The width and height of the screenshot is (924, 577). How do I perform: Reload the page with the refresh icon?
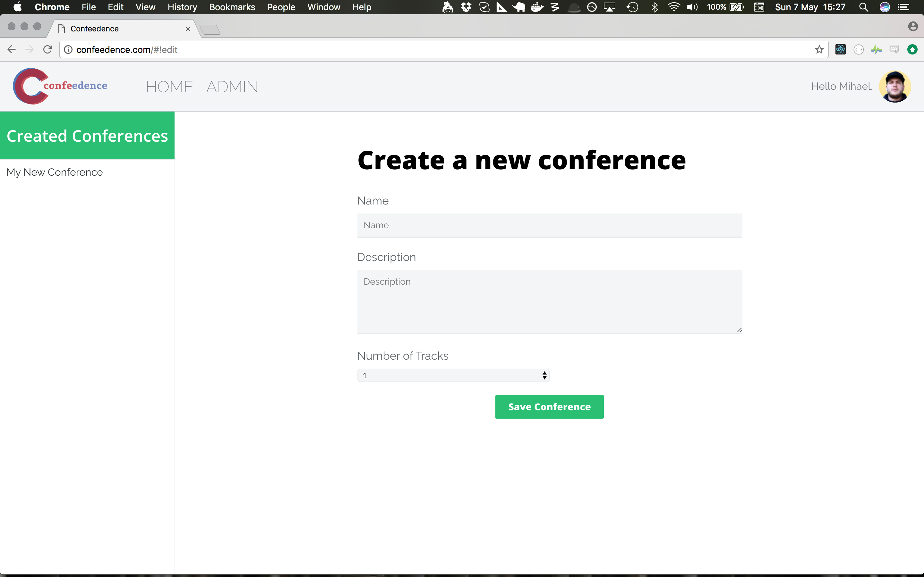pos(47,50)
